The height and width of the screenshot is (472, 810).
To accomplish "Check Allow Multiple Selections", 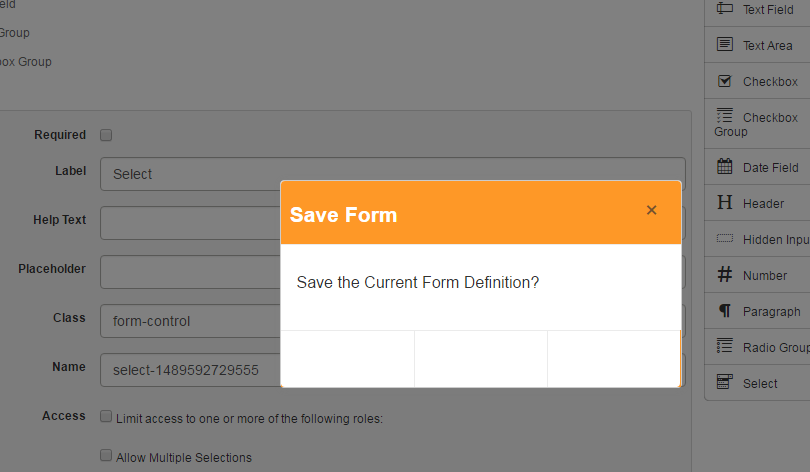I will pos(106,456).
